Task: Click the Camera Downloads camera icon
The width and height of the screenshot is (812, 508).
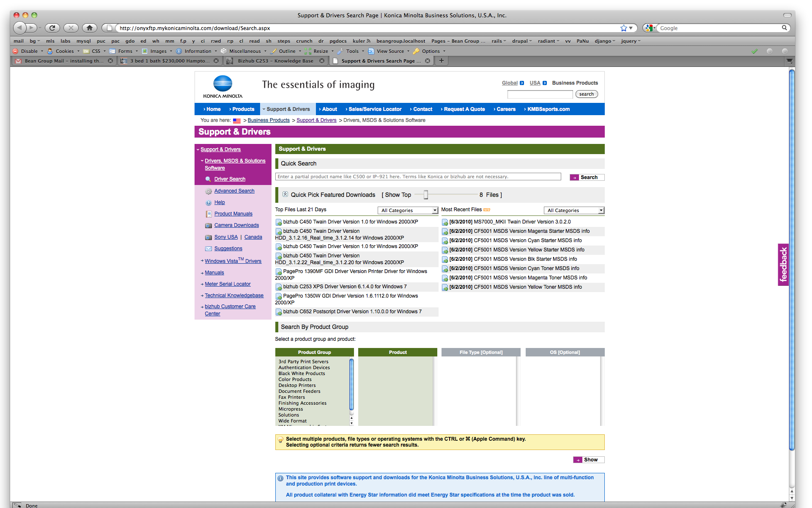Action: 208,226
